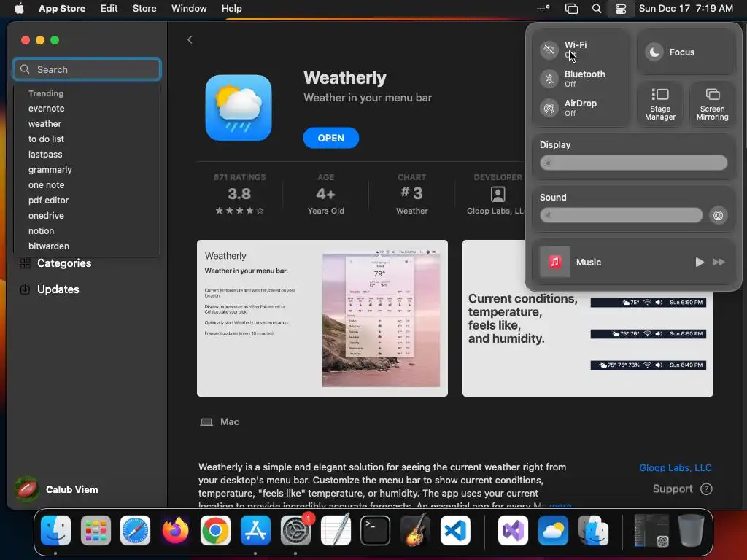This screenshot has height=560, width=747.
Task: Launch Safari from the Dock
Action: coord(135,531)
